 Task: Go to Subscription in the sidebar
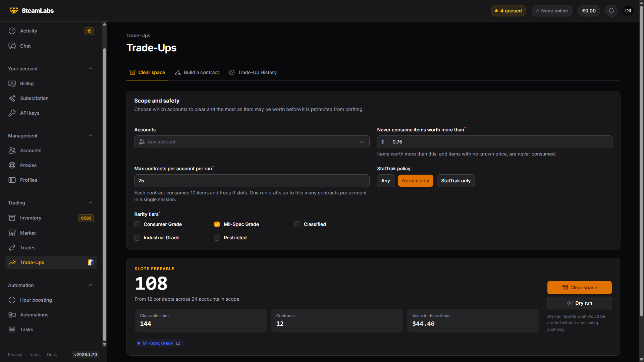tap(51, 98)
